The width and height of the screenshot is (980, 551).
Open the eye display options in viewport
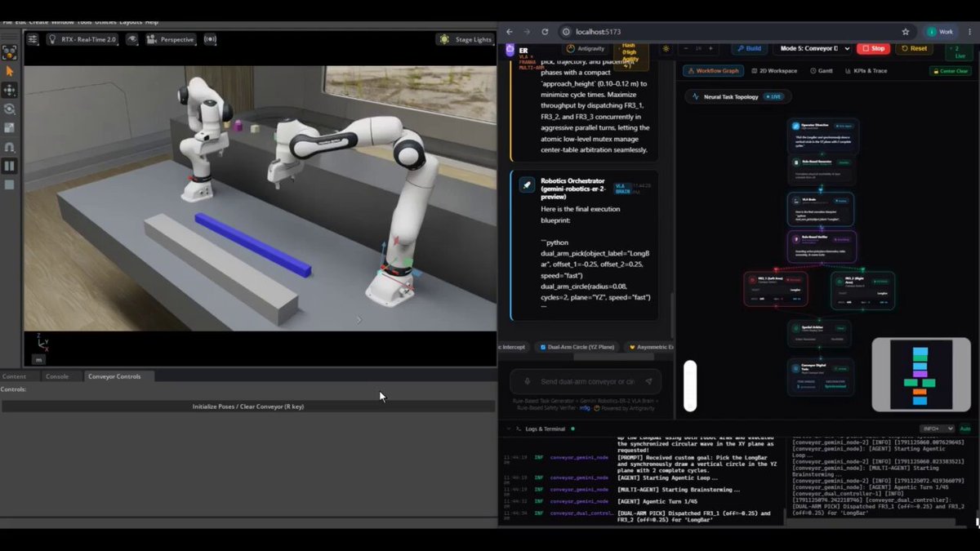click(x=131, y=39)
